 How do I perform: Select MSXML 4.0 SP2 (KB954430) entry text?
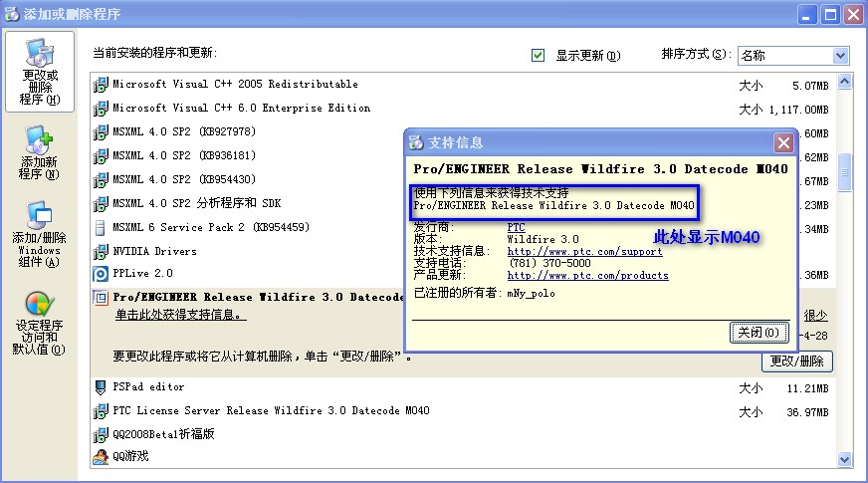pos(184,179)
